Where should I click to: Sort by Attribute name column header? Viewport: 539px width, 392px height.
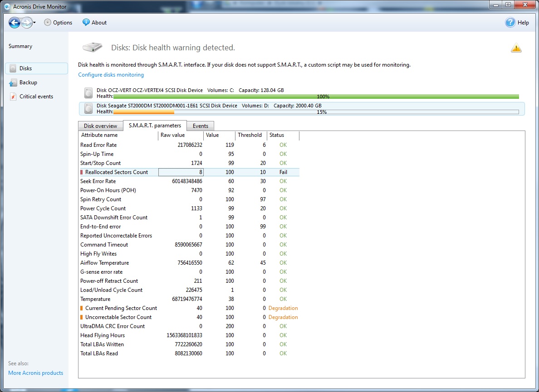[x=118, y=135]
